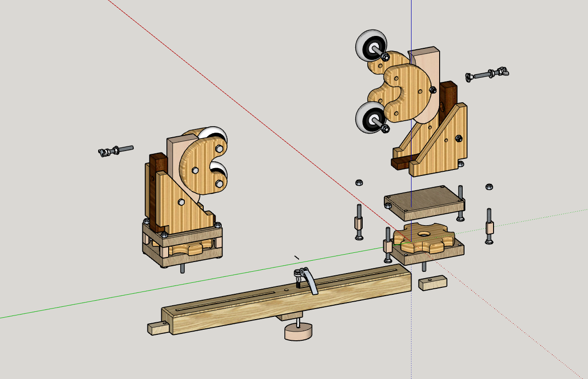Pick the floating hex nut right of the plate
588x379 pixels.
point(489,187)
